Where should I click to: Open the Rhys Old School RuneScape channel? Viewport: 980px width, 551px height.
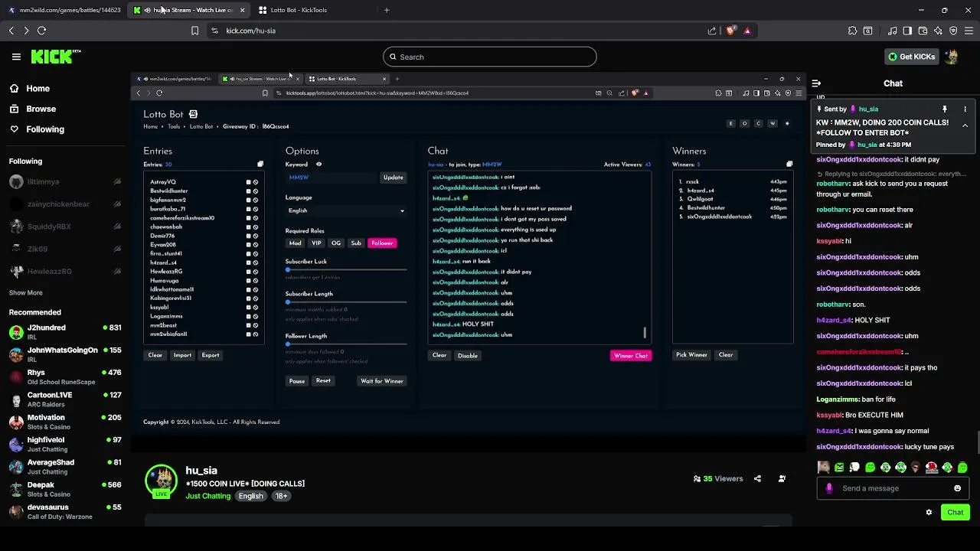pos(65,377)
